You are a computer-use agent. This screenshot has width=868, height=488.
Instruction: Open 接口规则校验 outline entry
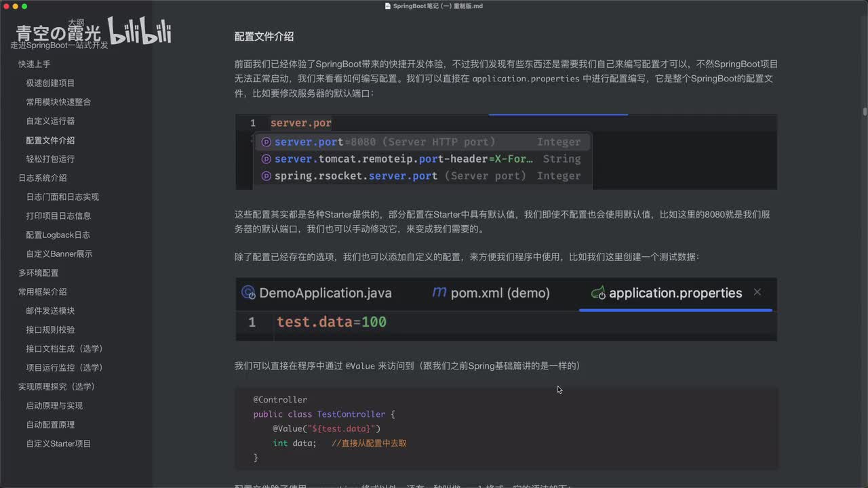(50, 329)
